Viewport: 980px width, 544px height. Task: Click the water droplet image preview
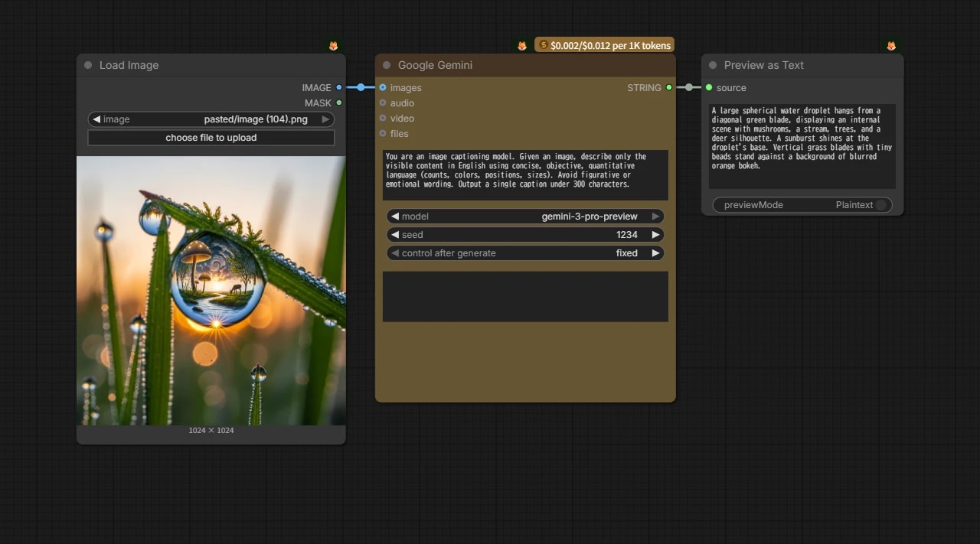click(x=211, y=291)
